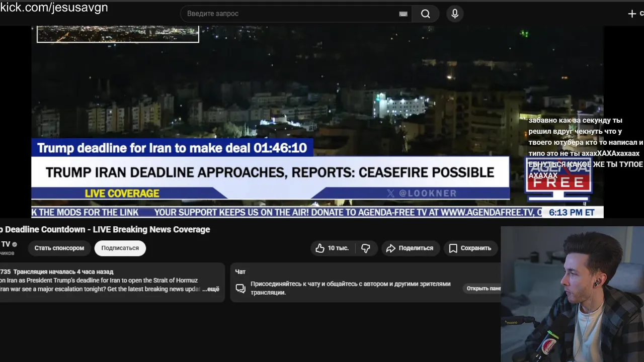644x362 pixels.
Task: Click the 'LIVE COVERAGE' label in the video
Action: coord(122,194)
